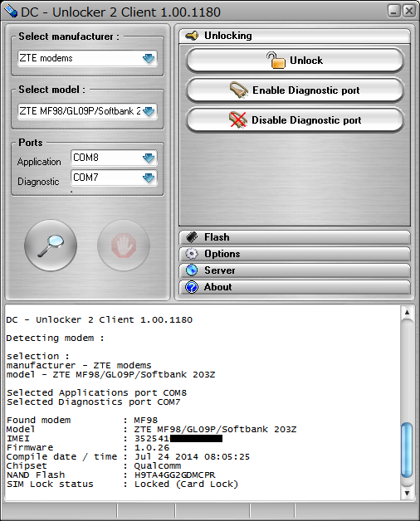Select the ZTE MF98/GL09P model field

pyautogui.click(x=87, y=111)
